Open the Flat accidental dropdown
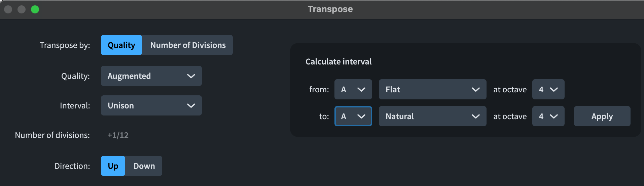The image size is (644, 186). click(432, 89)
